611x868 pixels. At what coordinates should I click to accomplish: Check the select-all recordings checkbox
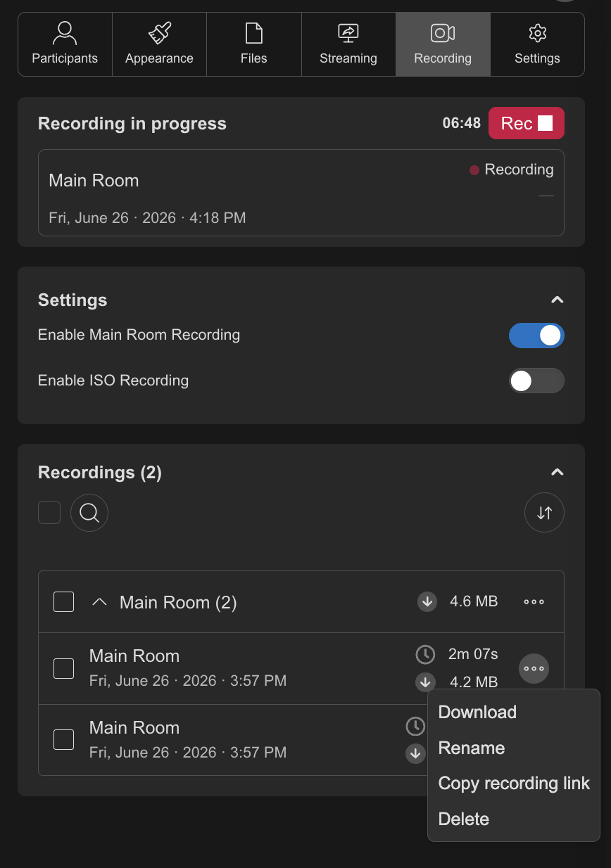click(x=49, y=513)
